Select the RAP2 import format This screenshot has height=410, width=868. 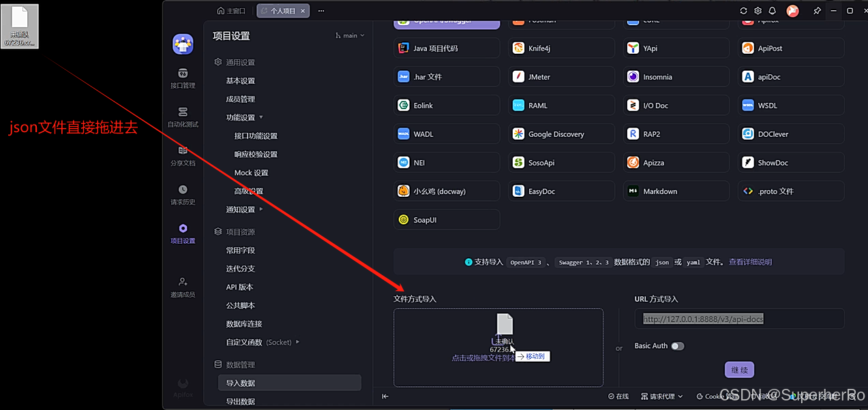(x=676, y=134)
